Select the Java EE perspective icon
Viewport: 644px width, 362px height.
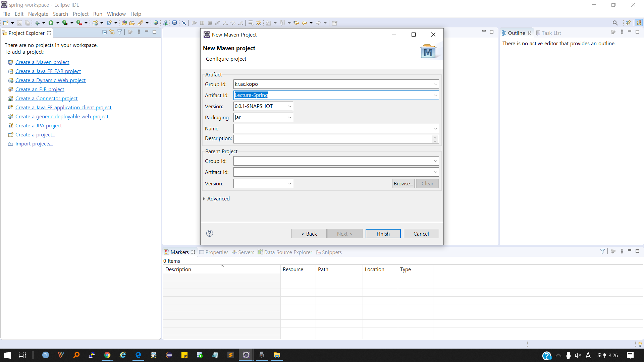[639, 23]
